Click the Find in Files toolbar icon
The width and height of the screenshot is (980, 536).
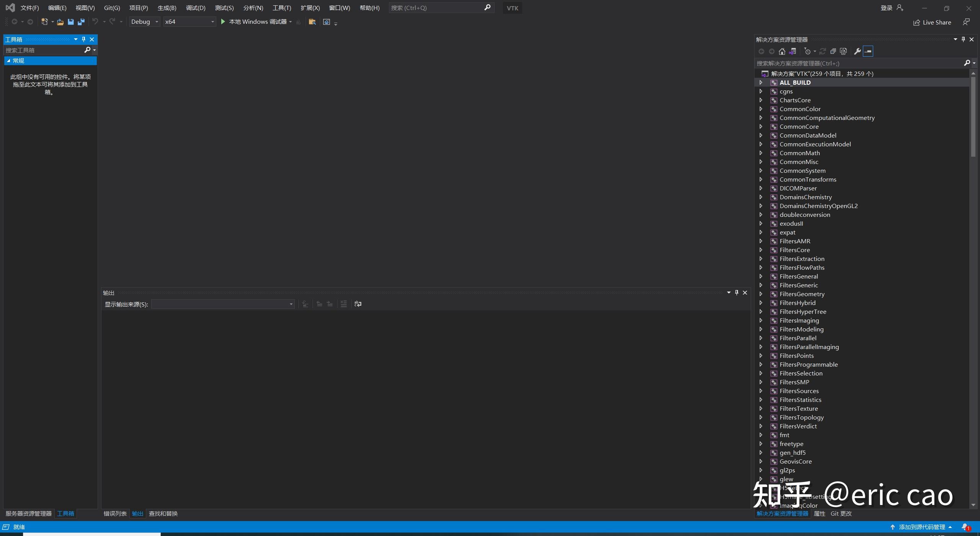click(x=312, y=22)
